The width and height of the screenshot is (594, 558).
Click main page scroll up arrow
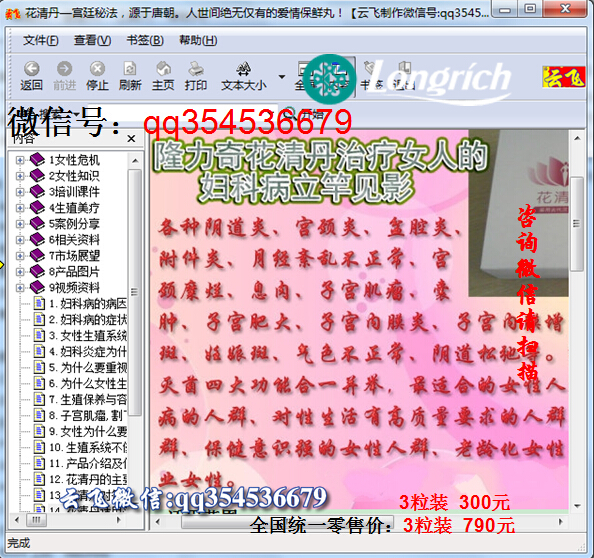point(577,139)
